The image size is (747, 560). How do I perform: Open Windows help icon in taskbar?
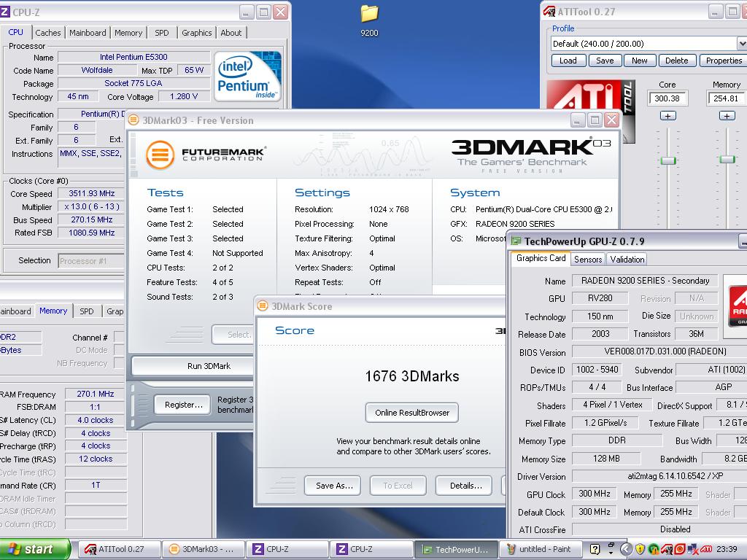pos(595,549)
